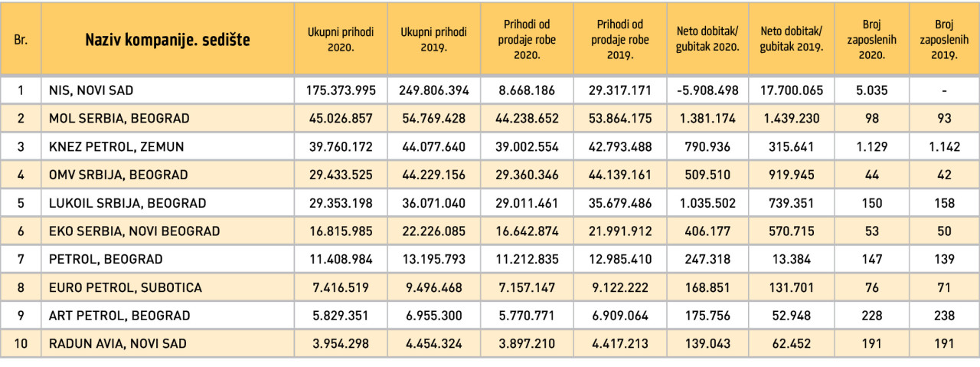Select the 'Ukupni prihodi 2020.' header cell

[341, 39]
